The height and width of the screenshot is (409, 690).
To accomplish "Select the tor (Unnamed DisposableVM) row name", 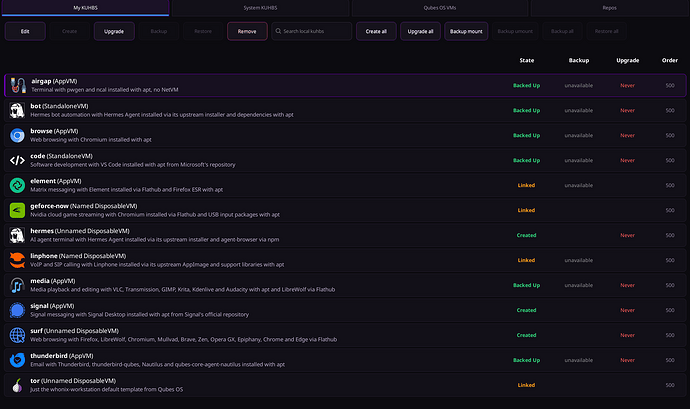I will pos(73,381).
